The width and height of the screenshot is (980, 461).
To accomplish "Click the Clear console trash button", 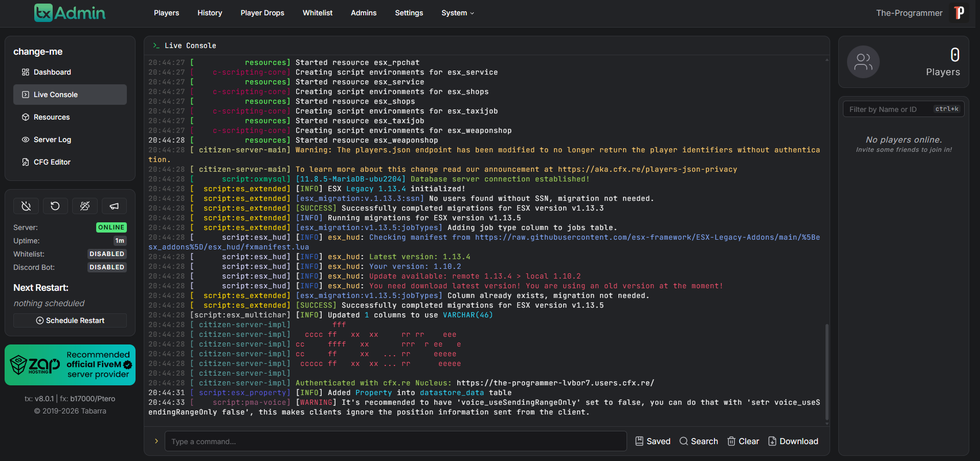I will (743, 441).
